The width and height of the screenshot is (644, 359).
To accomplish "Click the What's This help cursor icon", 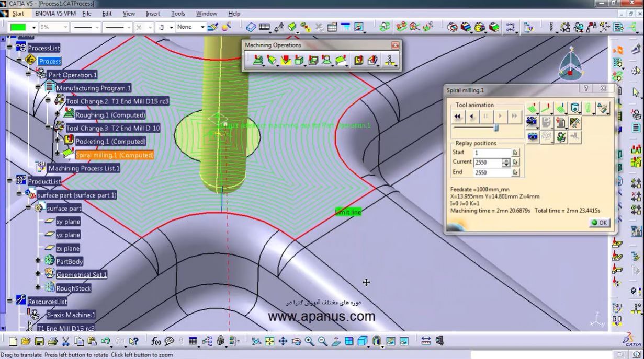I will point(134,341).
